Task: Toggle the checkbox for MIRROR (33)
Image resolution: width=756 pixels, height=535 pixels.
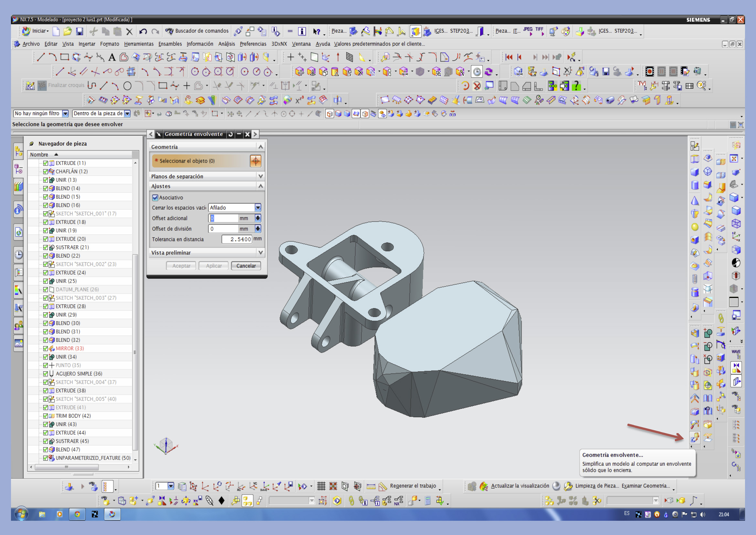Action: pyautogui.click(x=46, y=349)
